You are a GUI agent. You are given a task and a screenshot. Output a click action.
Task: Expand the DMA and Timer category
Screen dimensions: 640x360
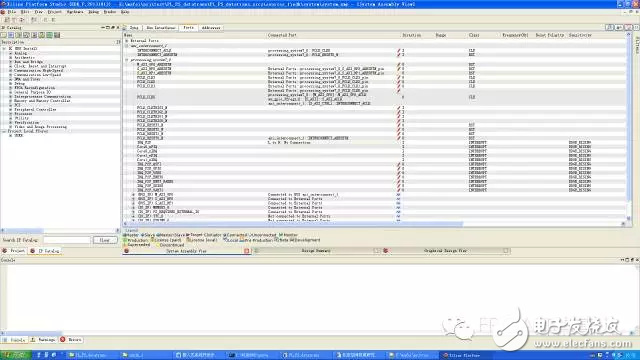(10, 79)
